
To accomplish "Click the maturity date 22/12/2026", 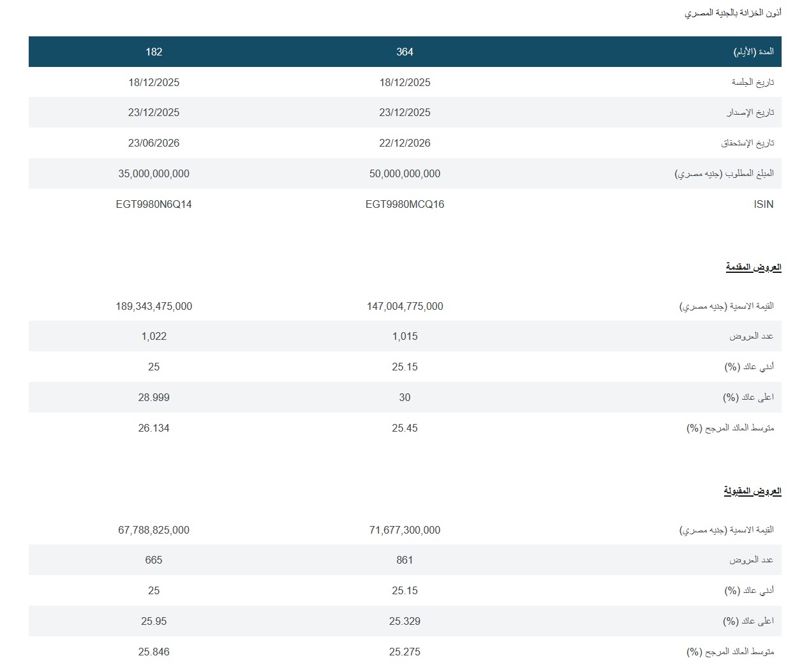I will (405, 143).
